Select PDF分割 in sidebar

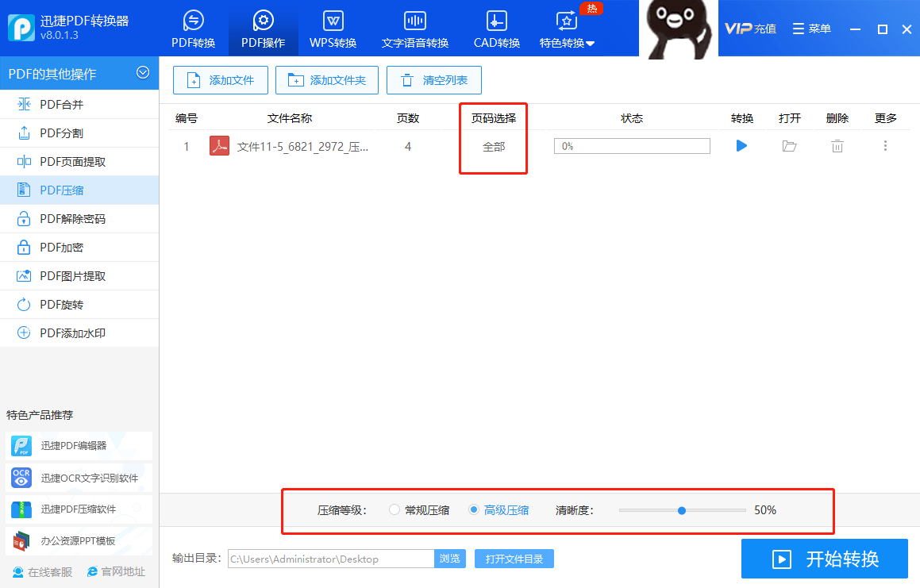pos(79,133)
